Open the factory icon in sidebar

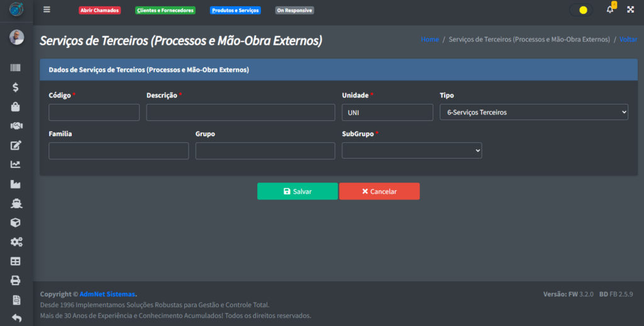(x=16, y=184)
